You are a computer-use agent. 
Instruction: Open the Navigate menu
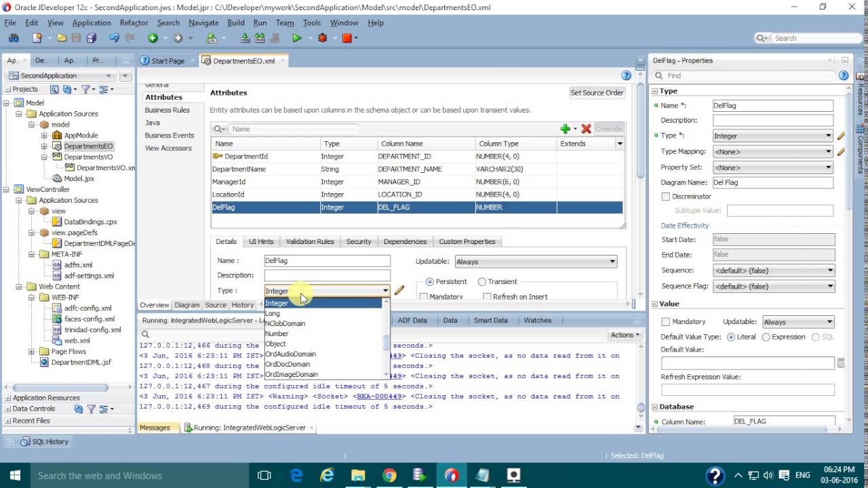click(x=203, y=22)
